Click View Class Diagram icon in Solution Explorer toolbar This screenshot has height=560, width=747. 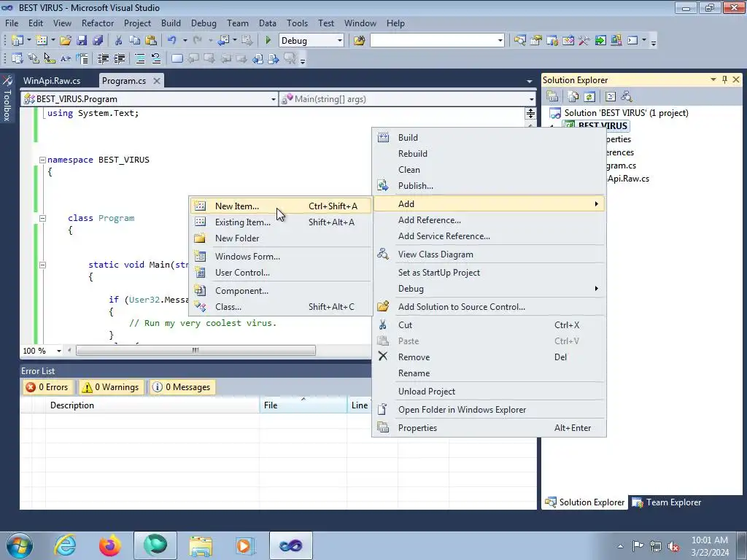(627, 96)
